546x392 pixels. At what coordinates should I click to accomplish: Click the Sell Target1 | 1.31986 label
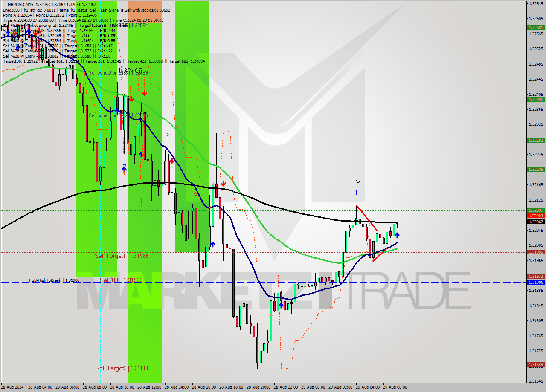pos(122,256)
